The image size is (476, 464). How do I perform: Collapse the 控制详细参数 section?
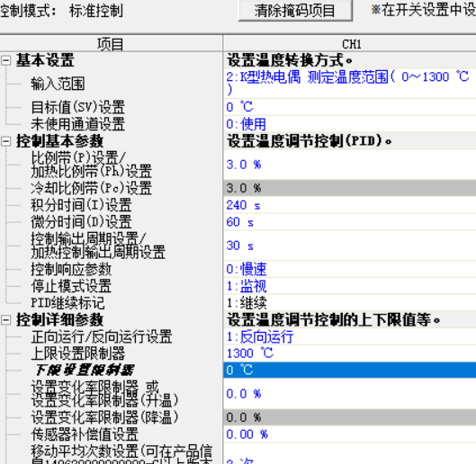point(5,320)
